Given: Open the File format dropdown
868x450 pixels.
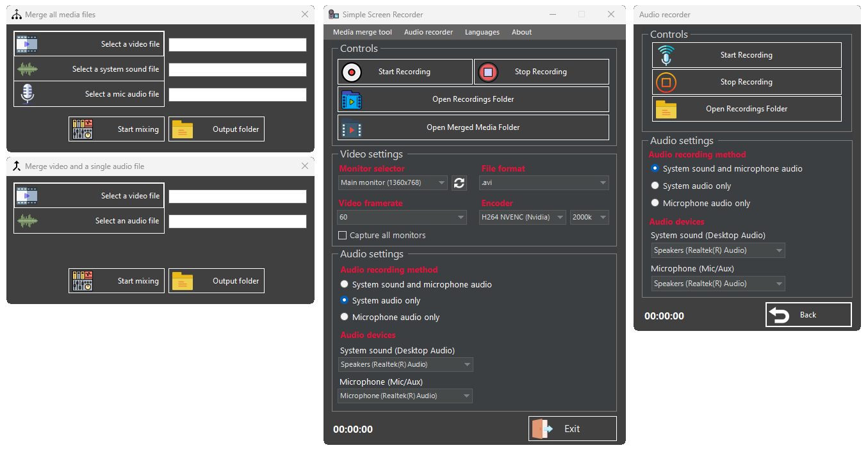Looking at the screenshot, I should point(544,182).
